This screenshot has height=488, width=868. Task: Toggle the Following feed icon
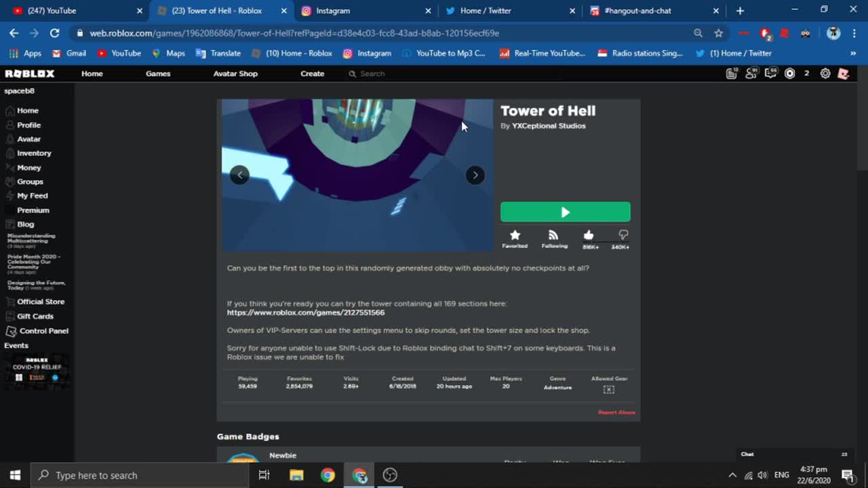pos(553,235)
